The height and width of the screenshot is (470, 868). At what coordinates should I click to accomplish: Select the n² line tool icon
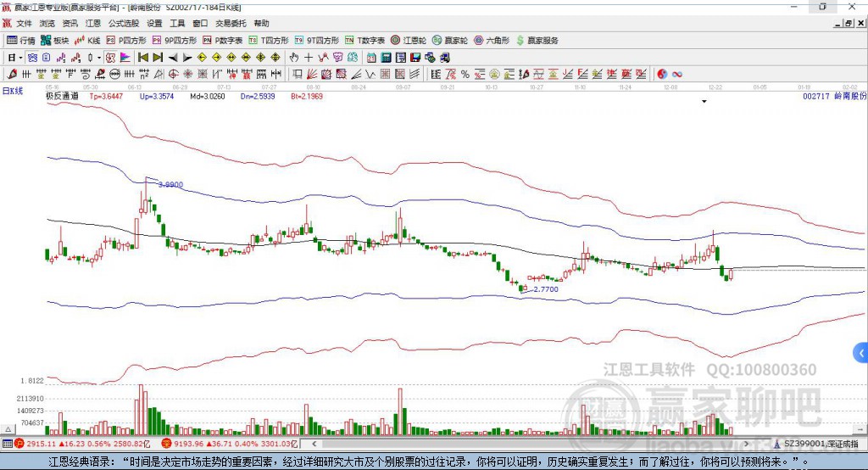point(144,74)
